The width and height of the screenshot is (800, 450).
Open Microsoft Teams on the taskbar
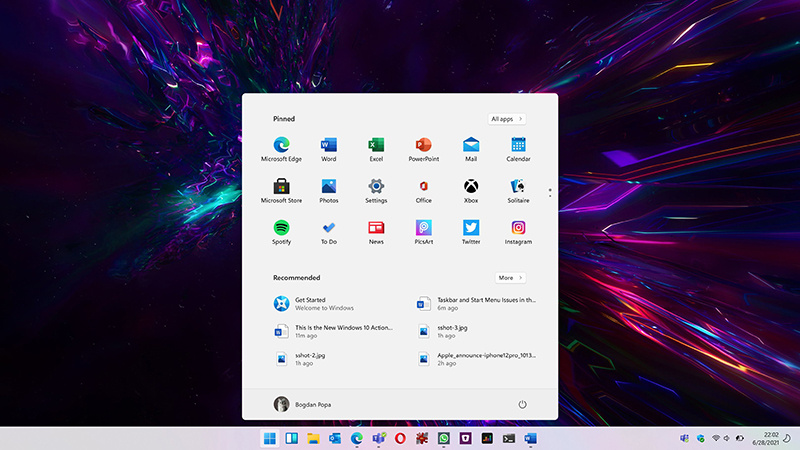point(379,438)
